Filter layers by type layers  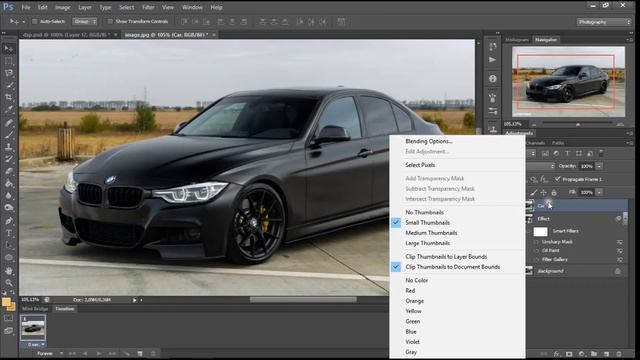(567, 153)
